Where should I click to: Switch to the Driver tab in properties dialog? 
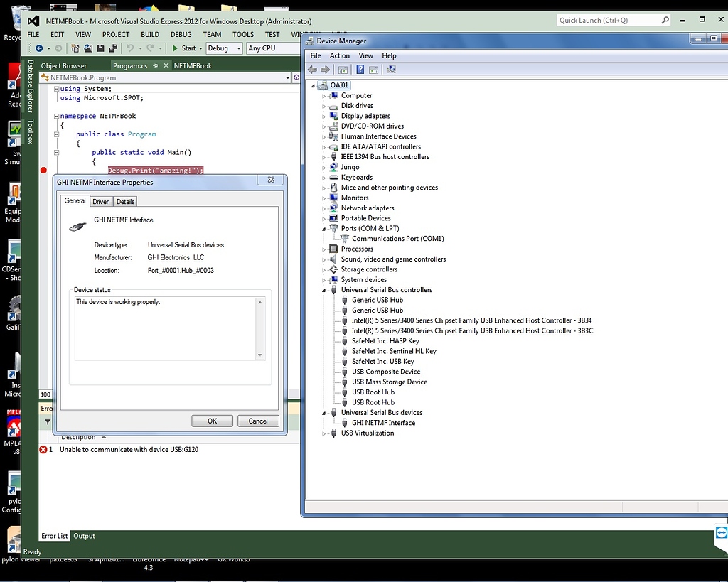(101, 201)
